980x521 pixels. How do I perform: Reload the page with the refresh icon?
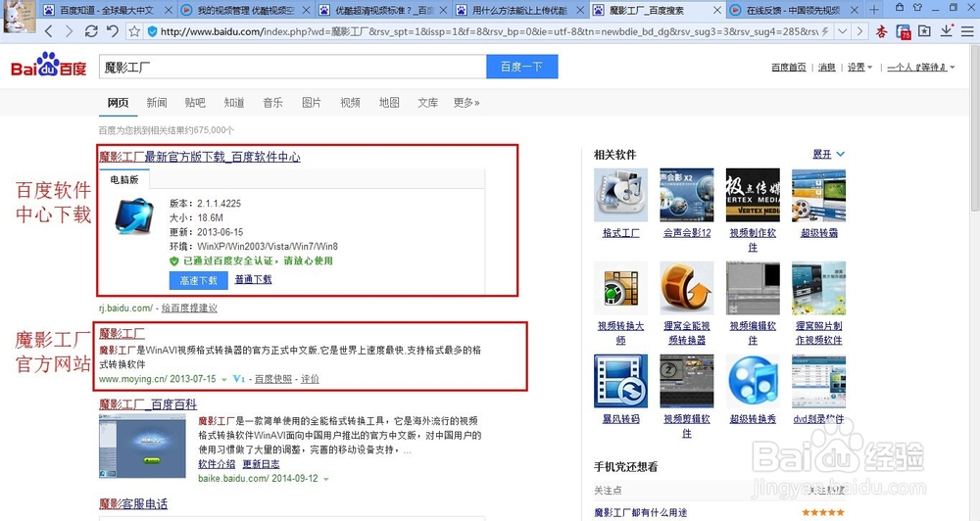(91, 31)
